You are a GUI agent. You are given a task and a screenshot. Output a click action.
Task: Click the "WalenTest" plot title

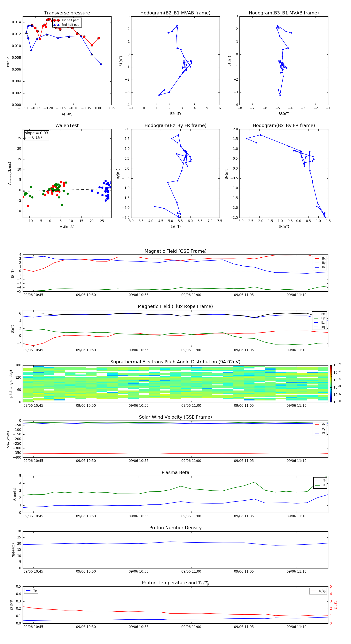point(67,125)
